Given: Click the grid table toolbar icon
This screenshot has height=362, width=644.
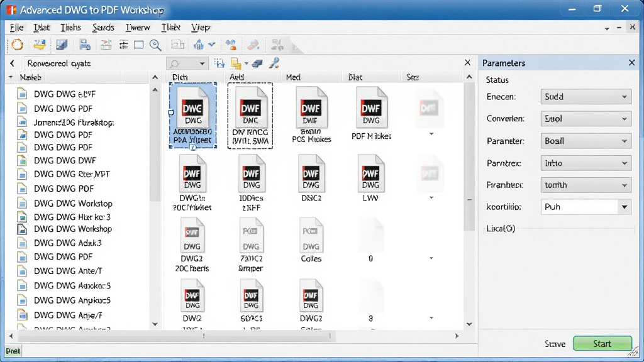Looking at the screenshot, I should (106, 45).
